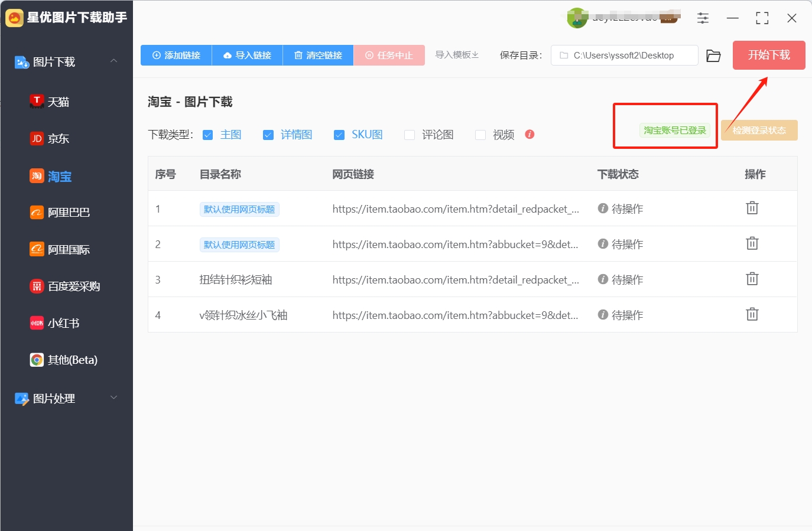Click the 网页链接 column header
The height and width of the screenshot is (531, 812).
click(353, 174)
